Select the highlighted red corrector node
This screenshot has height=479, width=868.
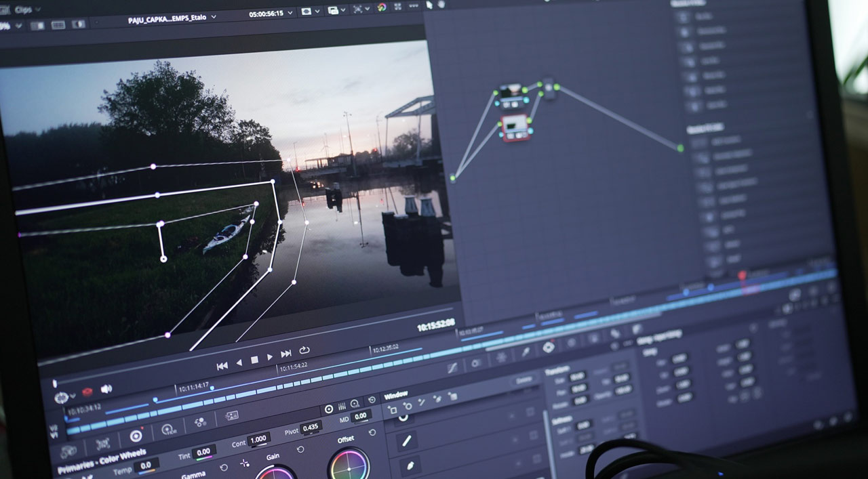(x=515, y=127)
